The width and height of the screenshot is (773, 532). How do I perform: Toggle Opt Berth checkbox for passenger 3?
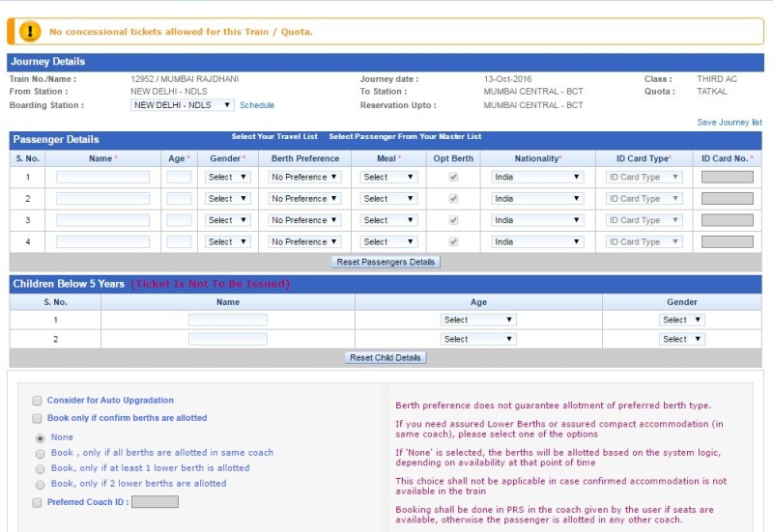453,220
